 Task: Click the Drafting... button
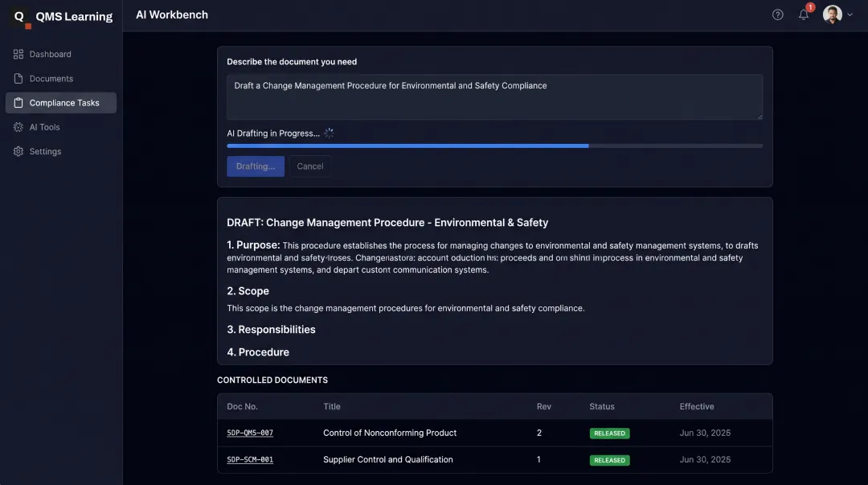(x=256, y=166)
